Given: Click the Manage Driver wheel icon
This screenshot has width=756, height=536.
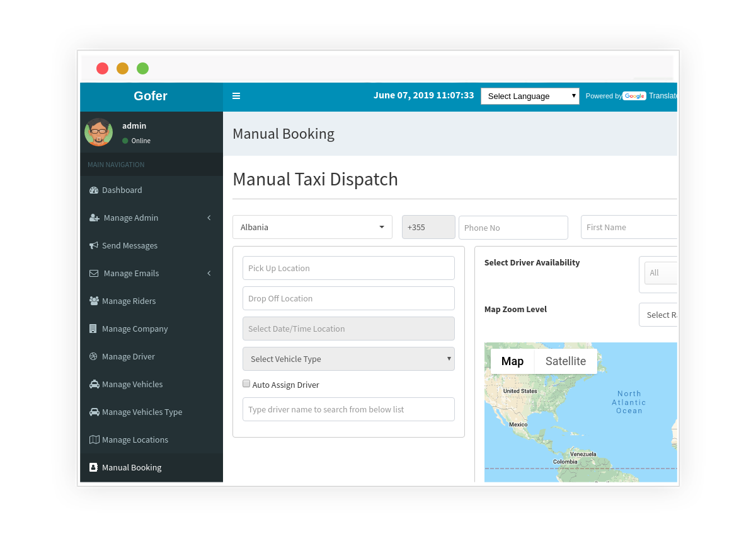Looking at the screenshot, I should [x=93, y=356].
